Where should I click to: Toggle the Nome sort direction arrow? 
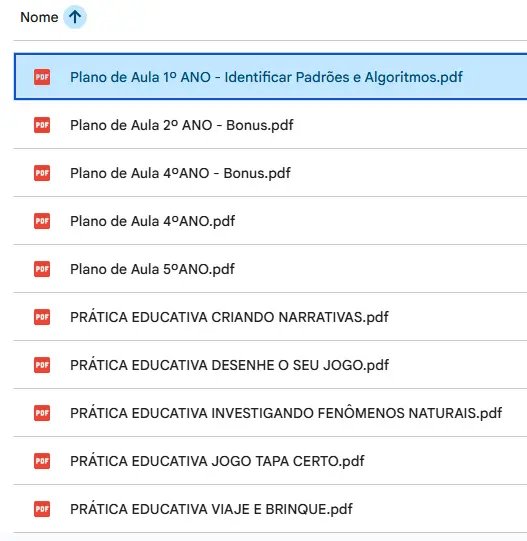coord(75,17)
